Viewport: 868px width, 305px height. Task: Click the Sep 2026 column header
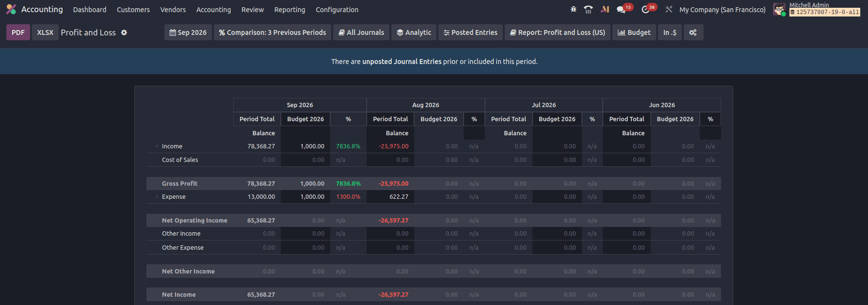(x=300, y=105)
